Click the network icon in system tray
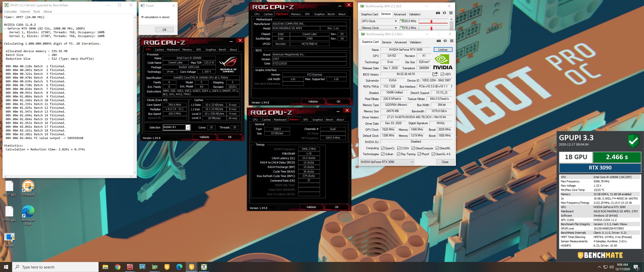The height and width of the screenshot is (272, 644). (x=606, y=267)
